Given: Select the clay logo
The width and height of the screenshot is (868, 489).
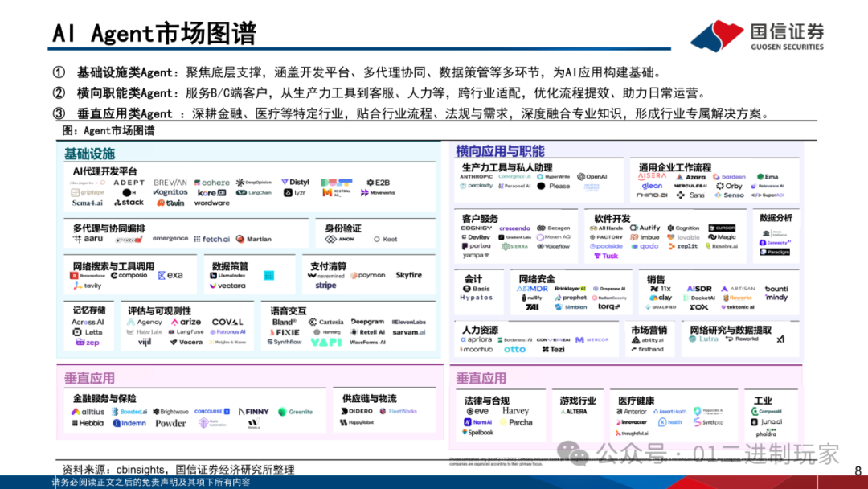Looking at the screenshot, I should 661,298.
